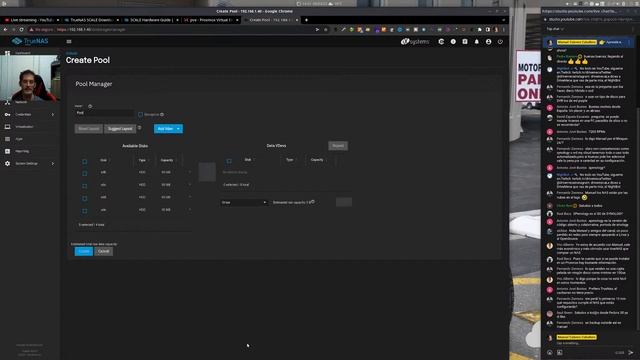
Task: Sort Available Disks by the Type column header
Action: pos(142,160)
